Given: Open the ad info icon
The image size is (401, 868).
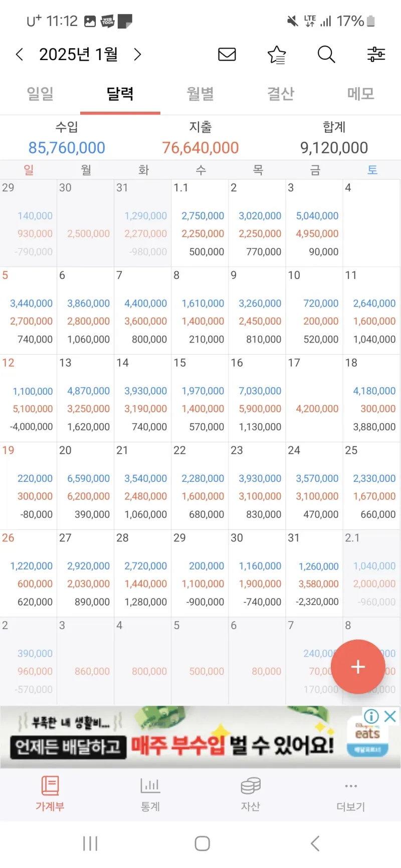Looking at the screenshot, I should [x=371, y=716].
